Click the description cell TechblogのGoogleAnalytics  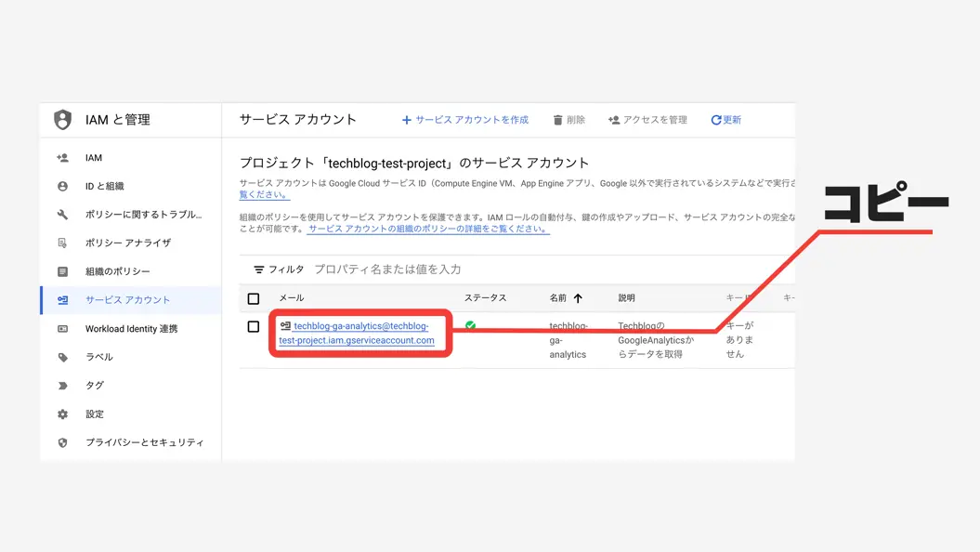coord(656,340)
